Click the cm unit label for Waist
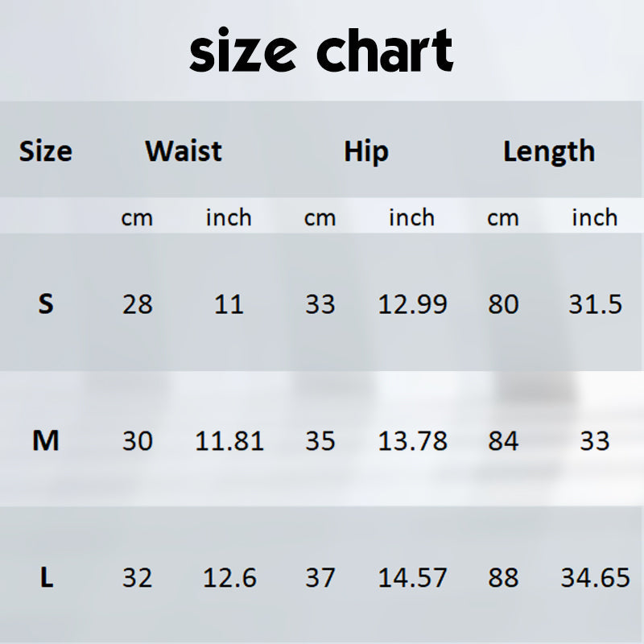 pyautogui.click(x=137, y=217)
